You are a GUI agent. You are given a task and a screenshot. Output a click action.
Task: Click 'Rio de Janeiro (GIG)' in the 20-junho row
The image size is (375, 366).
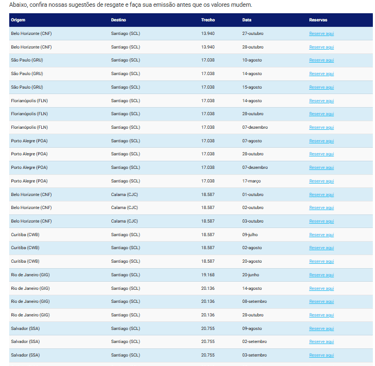point(30,275)
